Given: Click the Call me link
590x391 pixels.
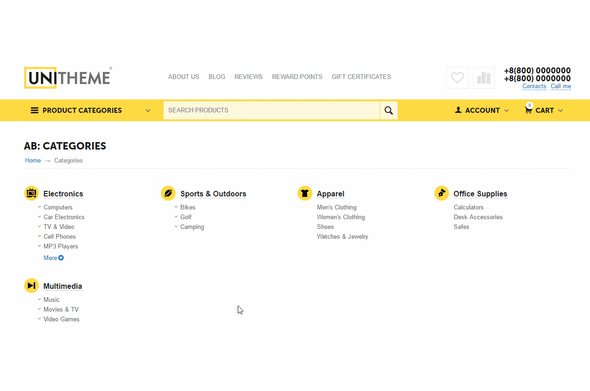Looking at the screenshot, I should [x=561, y=86].
